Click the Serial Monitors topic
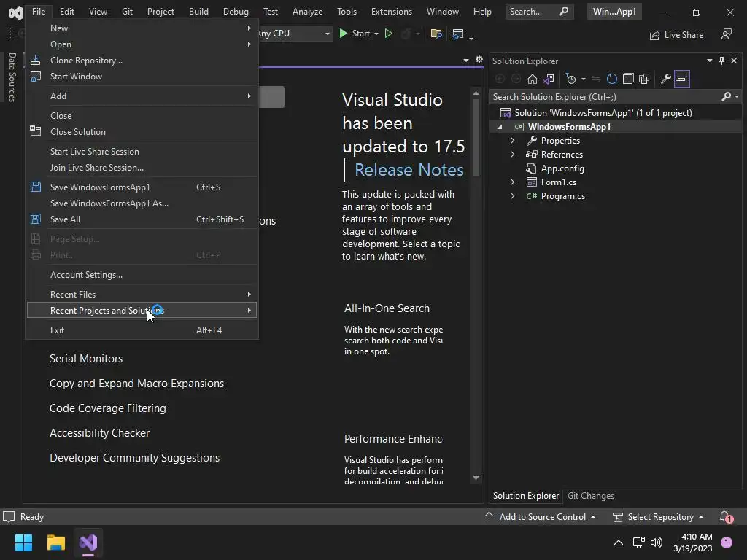 [86, 359]
